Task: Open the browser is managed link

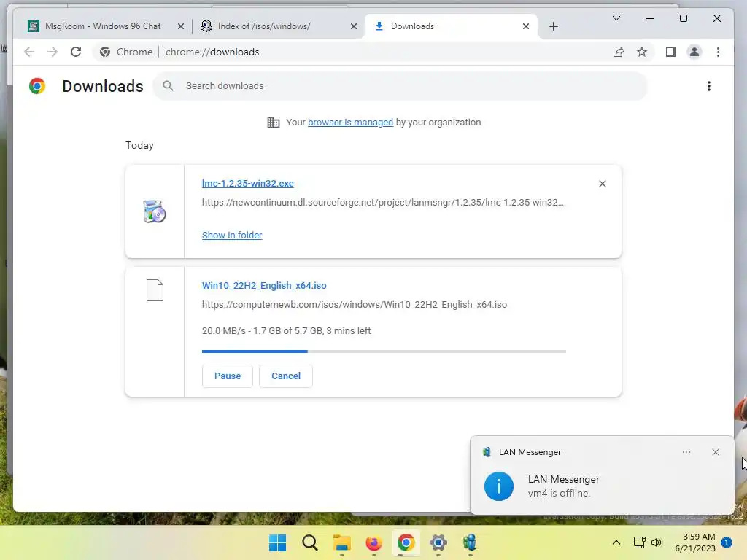Action: [350, 122]
